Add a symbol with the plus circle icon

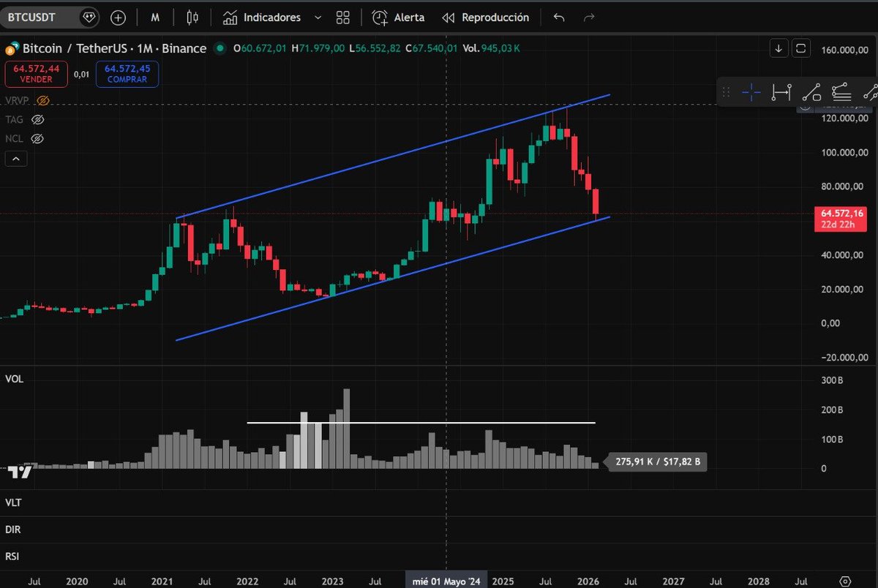pyautogui.click(x=118, y=17)
